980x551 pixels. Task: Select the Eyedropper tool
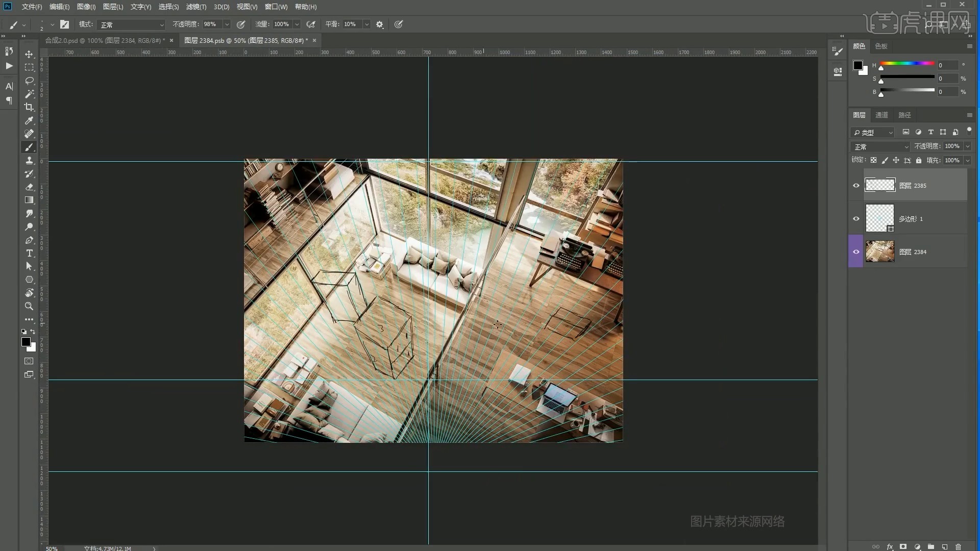tap(29, 120)
